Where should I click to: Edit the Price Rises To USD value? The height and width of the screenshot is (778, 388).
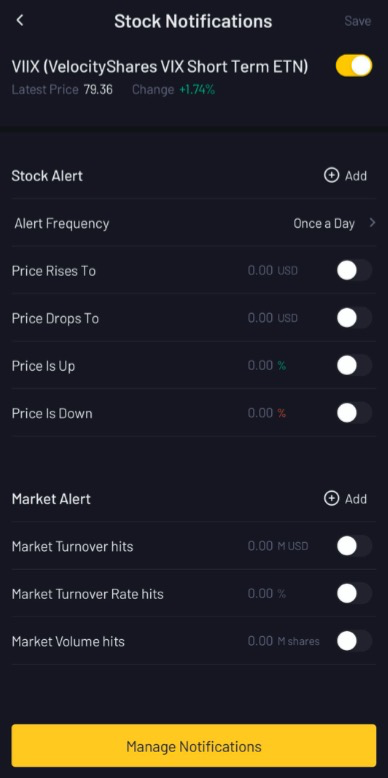(272, 271)
